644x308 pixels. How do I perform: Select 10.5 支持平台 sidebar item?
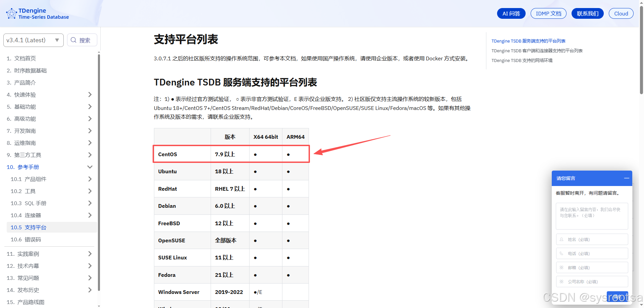pos(52,227)
